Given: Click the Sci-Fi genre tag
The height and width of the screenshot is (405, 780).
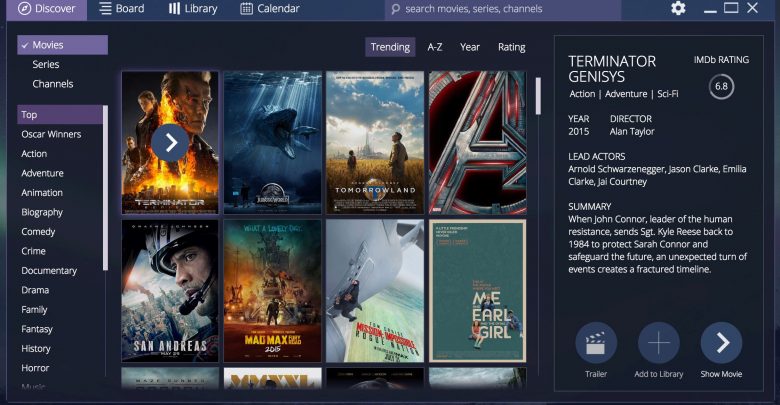Looking at the screenshot, I should (668, 94).
